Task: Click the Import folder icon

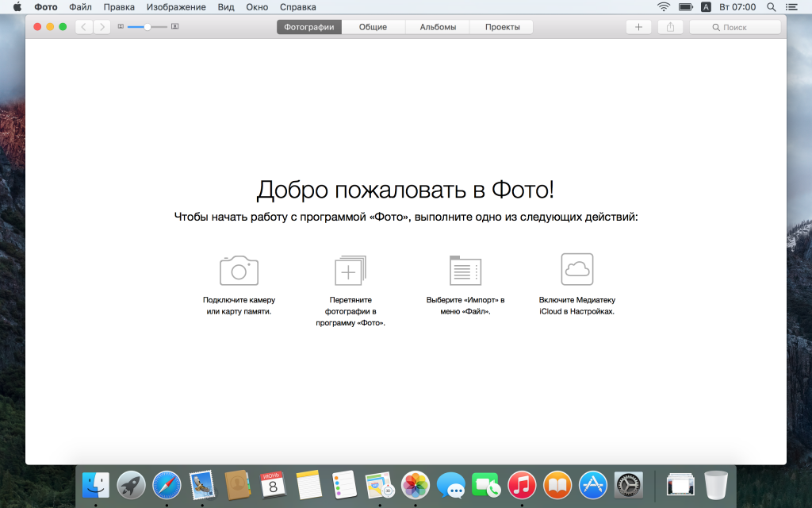Action: [x=465, y=270]
